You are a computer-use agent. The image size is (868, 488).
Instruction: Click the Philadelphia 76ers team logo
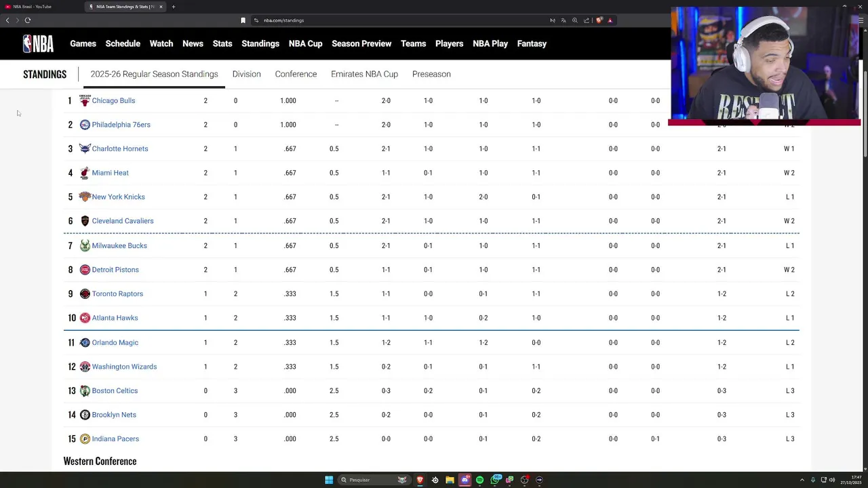pyautogui.click(x=85, y=125)
